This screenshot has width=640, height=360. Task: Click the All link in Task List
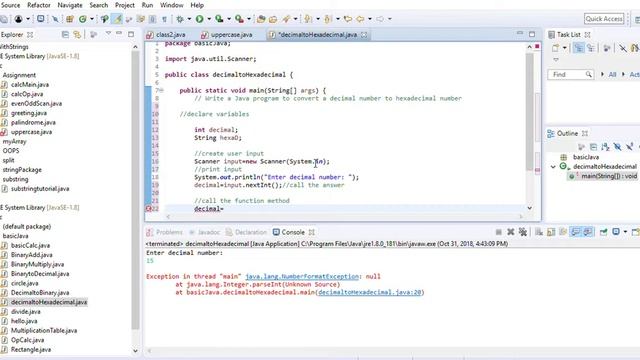click(x=612, y=74)
